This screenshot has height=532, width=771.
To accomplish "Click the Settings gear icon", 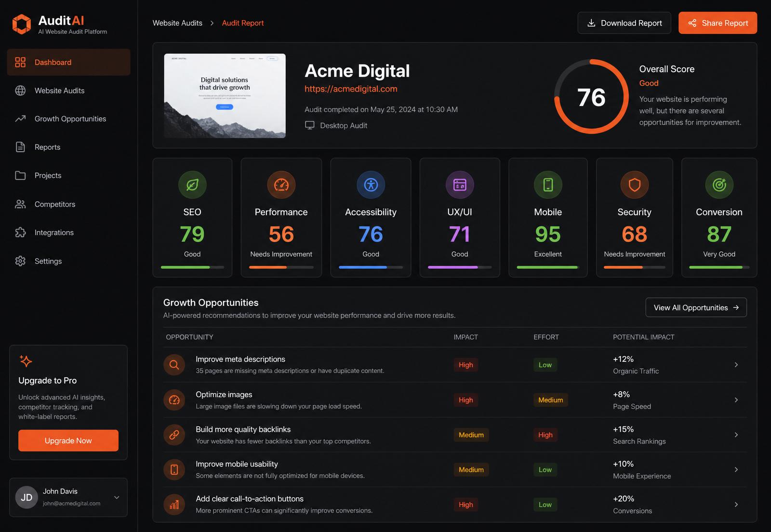I will 20,261.
